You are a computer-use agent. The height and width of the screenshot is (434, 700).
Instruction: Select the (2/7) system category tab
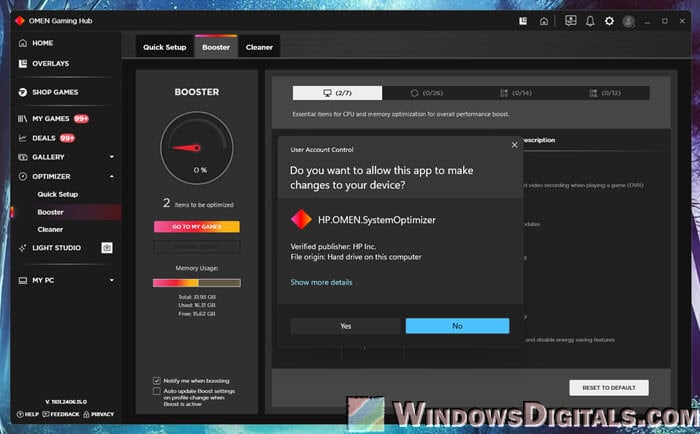(338, 93)
